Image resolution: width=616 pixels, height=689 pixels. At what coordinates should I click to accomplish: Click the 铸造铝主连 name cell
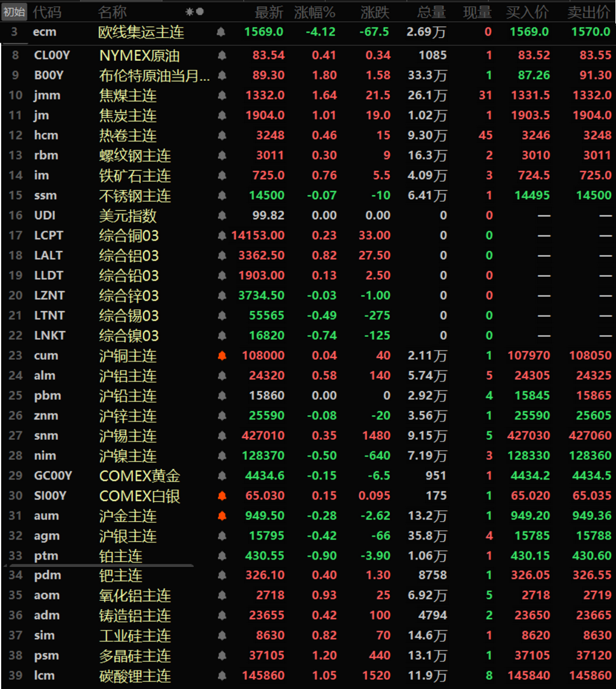(x=135, y=616)
